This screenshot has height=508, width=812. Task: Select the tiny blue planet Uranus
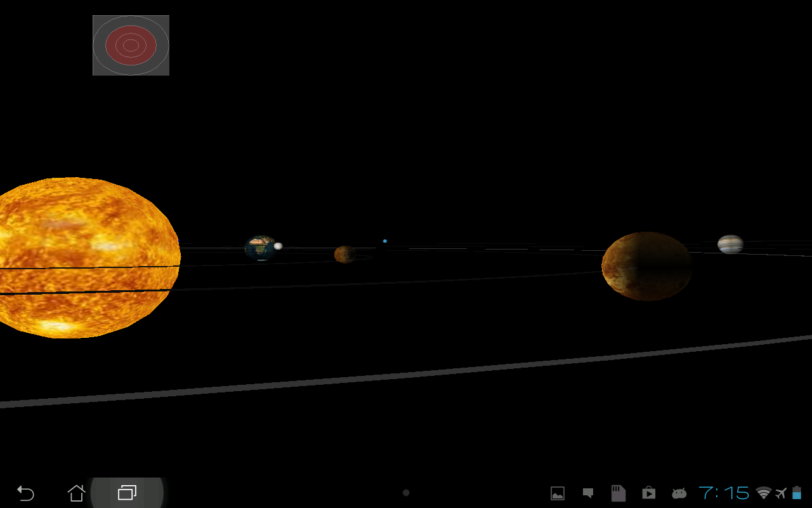384,241
